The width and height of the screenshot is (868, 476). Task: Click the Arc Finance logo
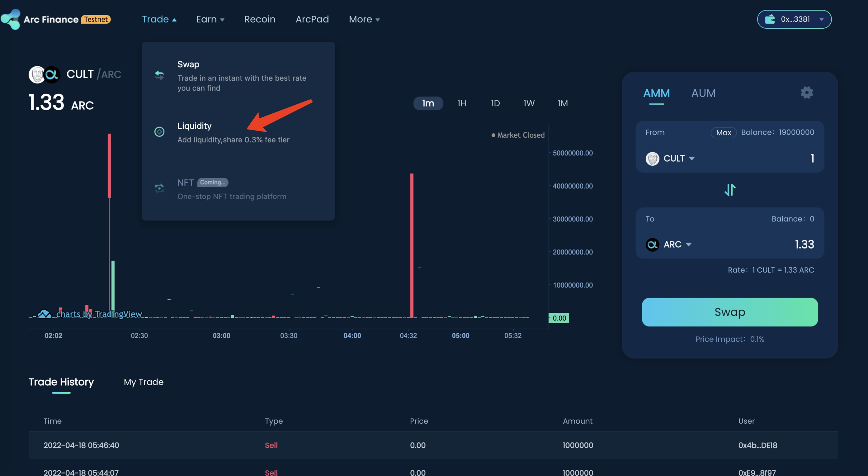tap(11, 19)
